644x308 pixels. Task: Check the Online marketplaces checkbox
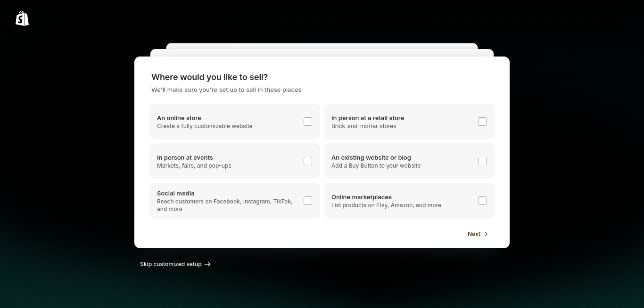click(x=482, y=201)
